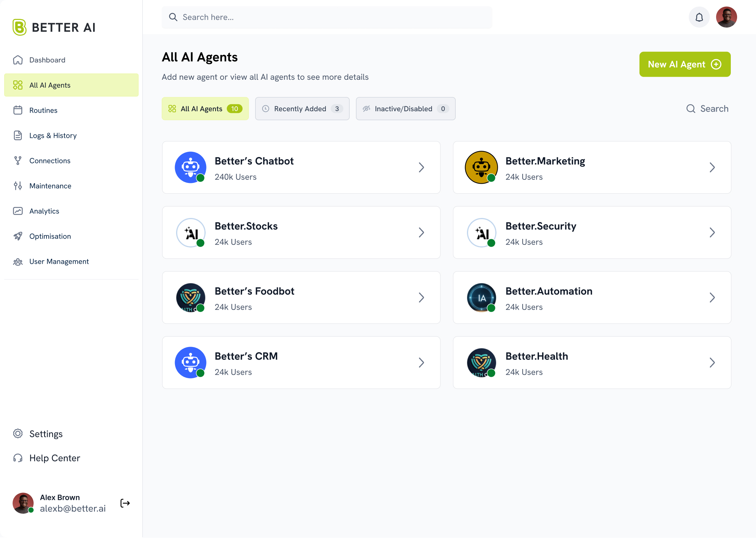This screenshot has width=756, height=538.
Task: Click the Search link above agents
Action: (x=707, y=109)
